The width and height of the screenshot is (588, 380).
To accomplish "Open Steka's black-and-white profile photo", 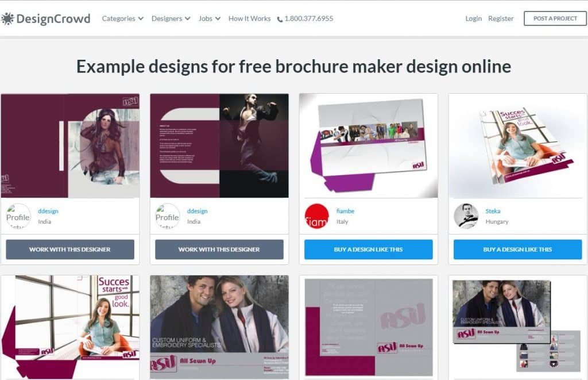I will pyautogui.click(x=466, y=216).
